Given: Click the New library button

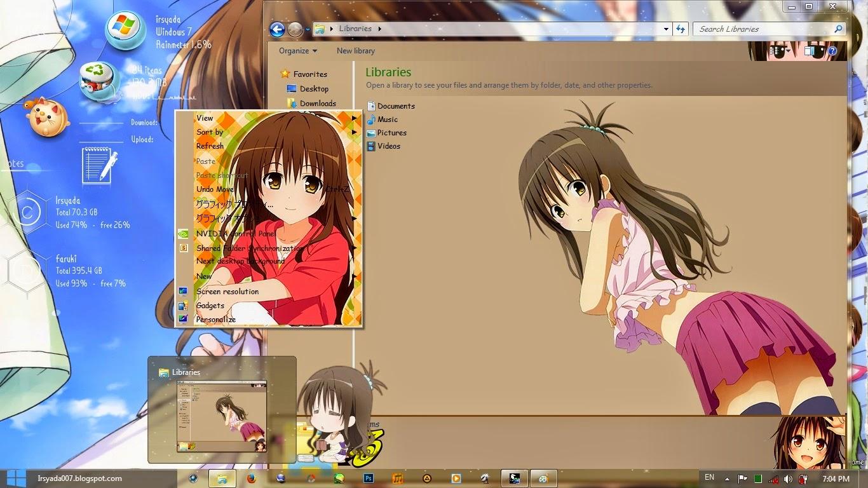Looking at the screenshot, I should coord(355,51).
